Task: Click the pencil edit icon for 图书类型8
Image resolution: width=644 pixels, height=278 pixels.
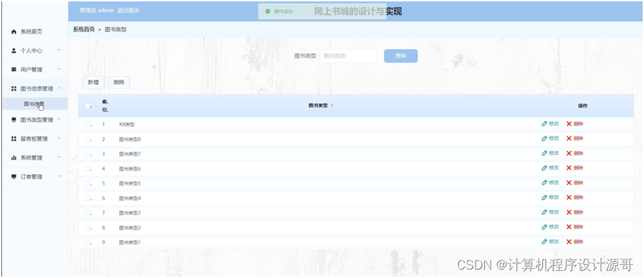Action: tap(544, 138)
